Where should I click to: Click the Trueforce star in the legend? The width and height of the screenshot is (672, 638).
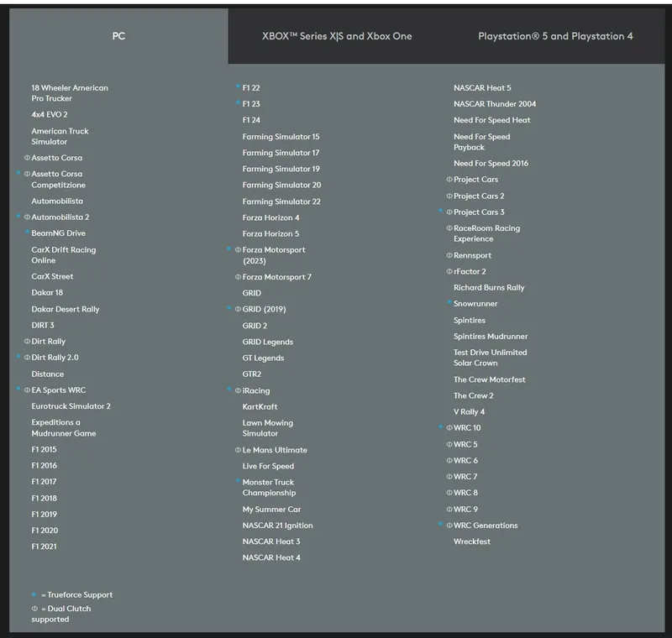(34, 594)
